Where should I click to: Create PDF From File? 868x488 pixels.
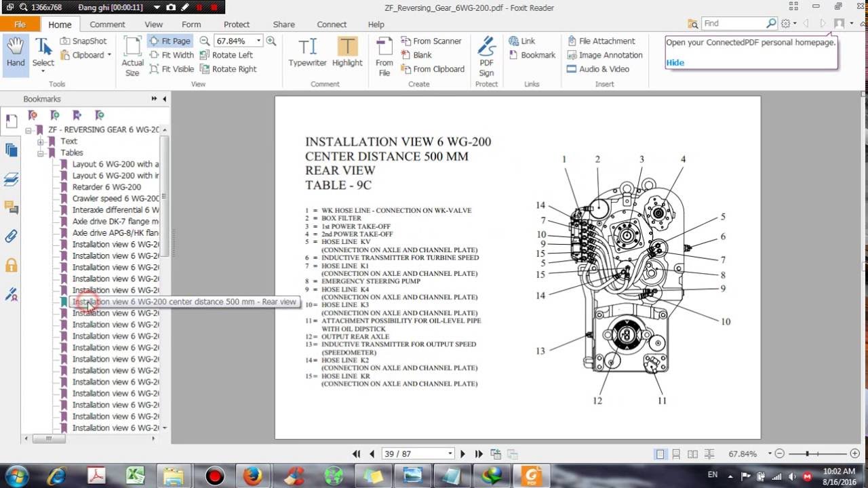384,57
